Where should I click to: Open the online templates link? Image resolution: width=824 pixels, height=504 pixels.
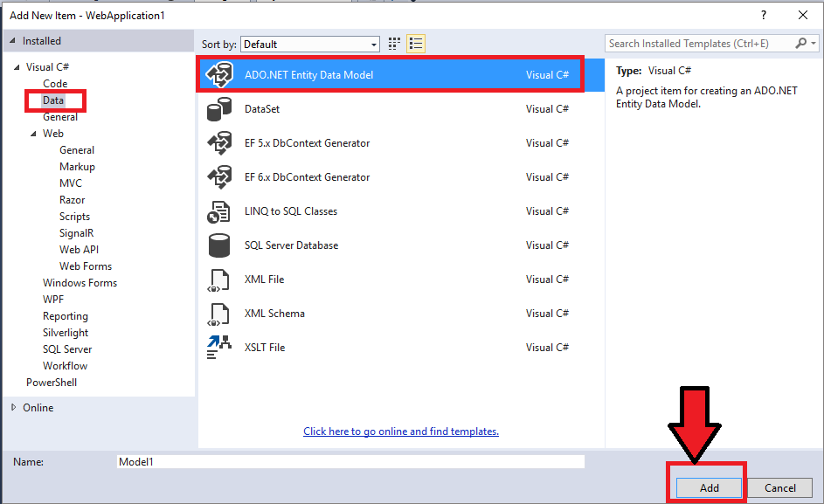(x=400, y=431)
